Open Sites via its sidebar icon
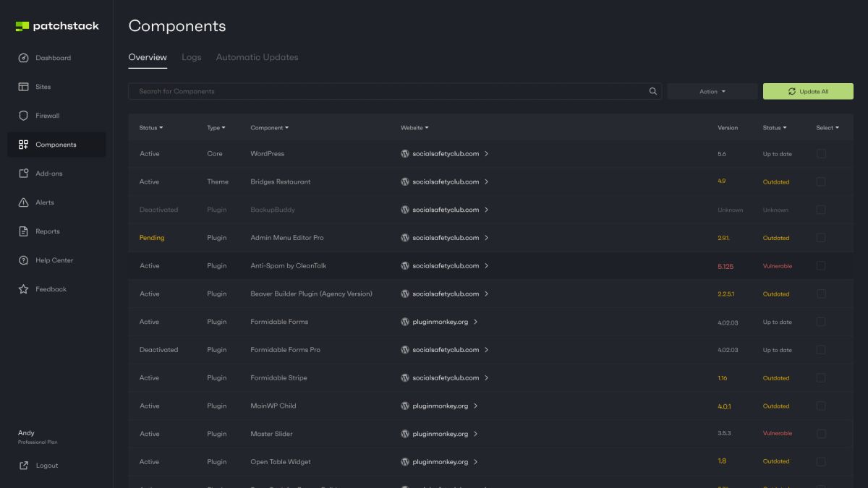The height and width of the screenshot is (488, 868). coord(23,87)
